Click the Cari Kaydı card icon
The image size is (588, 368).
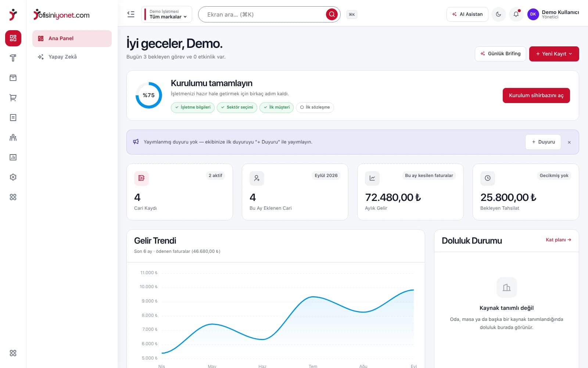point(141,178)
